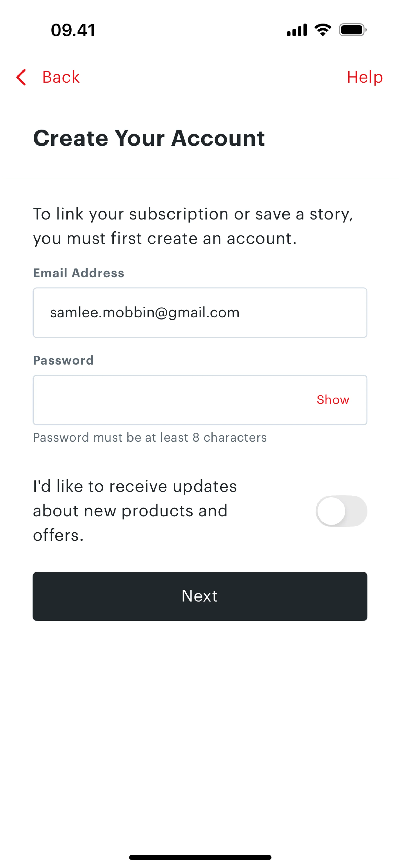This screenshot has width=400, height=868.
Task: Focus the empty Password field
Action: pos(168,400)
